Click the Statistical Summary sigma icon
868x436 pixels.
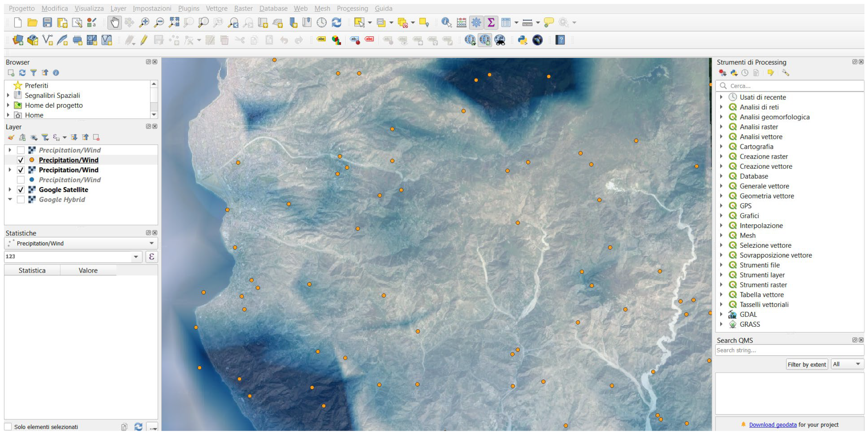[x=491, y=23]
